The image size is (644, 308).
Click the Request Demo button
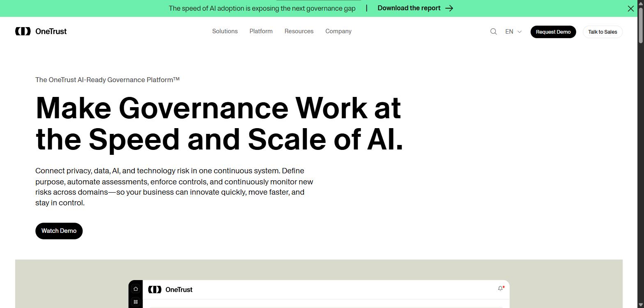point(553,32)
